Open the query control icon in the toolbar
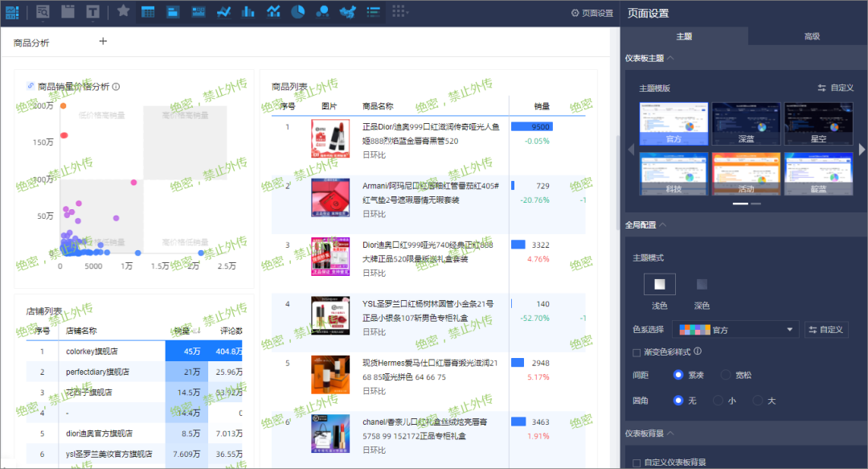 tap(43, 11)
